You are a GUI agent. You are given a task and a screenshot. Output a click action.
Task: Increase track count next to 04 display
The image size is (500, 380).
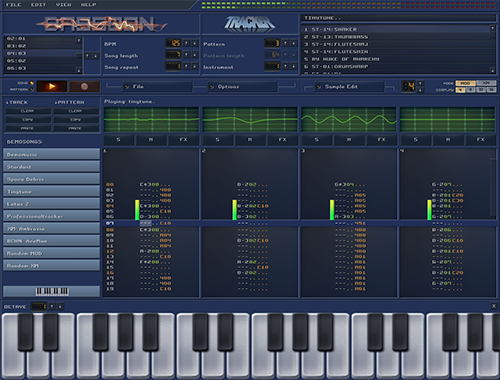(x=420, y=83)
